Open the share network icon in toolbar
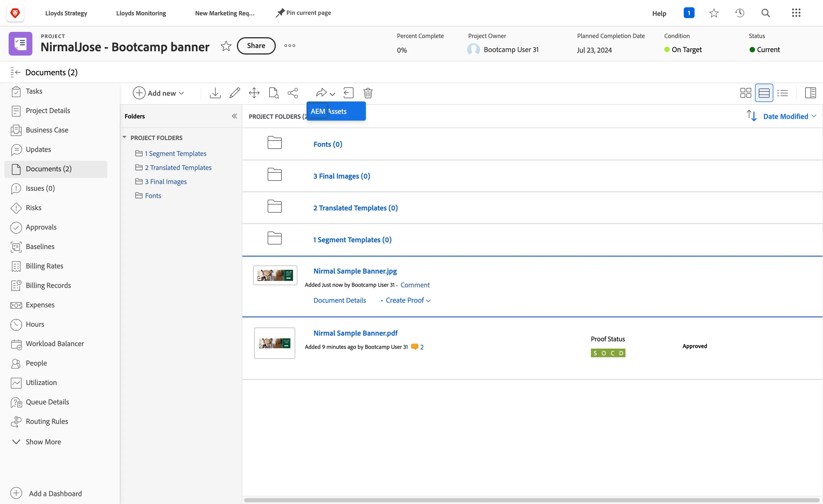The image size is (823, 504). (293, 93)
